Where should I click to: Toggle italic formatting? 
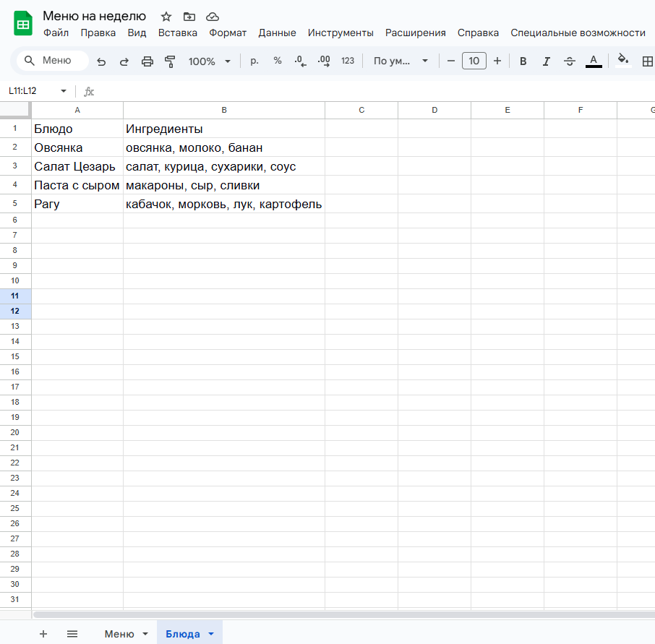click(x=546, y=61)
